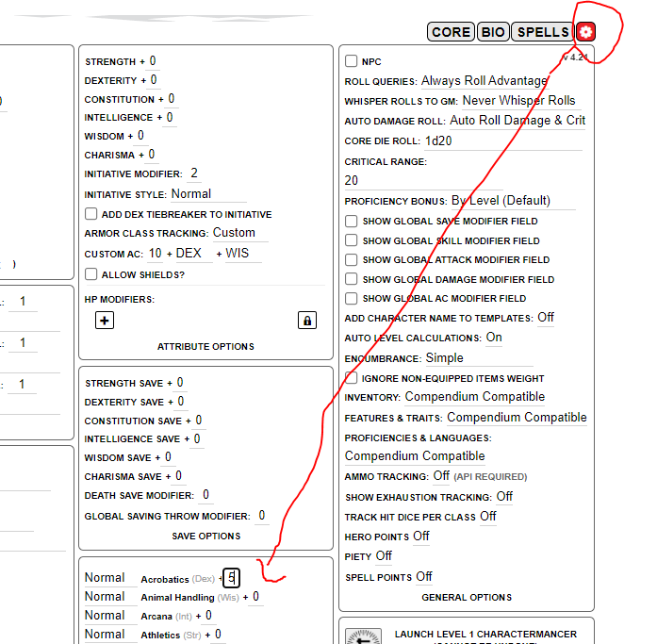Viewport: 657px width, 644px height.
Task: Click the Acrobatics modifier input box
Action: [x=232, y=578]
